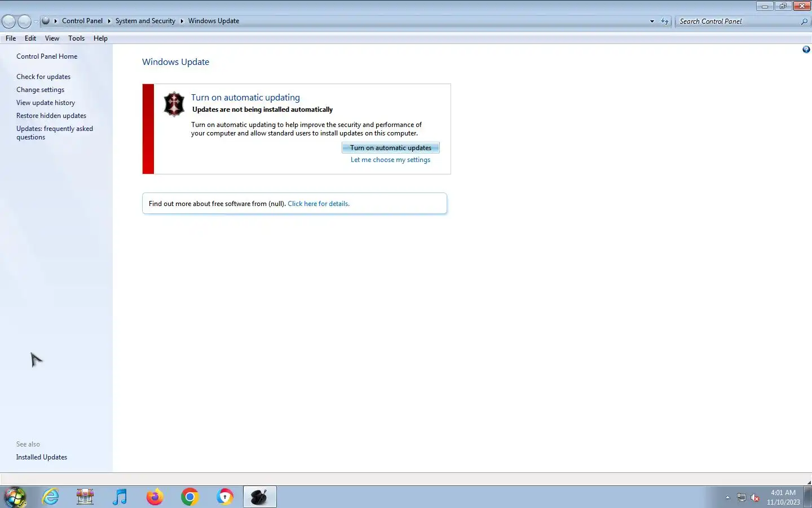Open the WinRAR archive icon on the taskbar
812x508 pixels.
click(85, 497)
